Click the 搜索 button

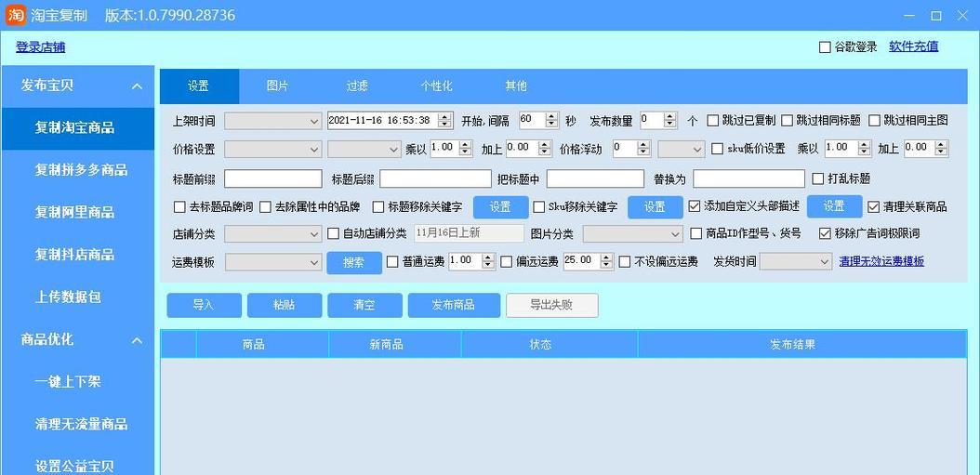point(353,262)
